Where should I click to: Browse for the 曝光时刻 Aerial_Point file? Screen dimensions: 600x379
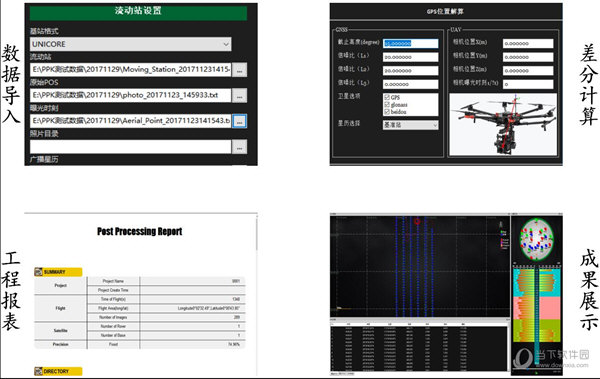click(x=240, y=121)
